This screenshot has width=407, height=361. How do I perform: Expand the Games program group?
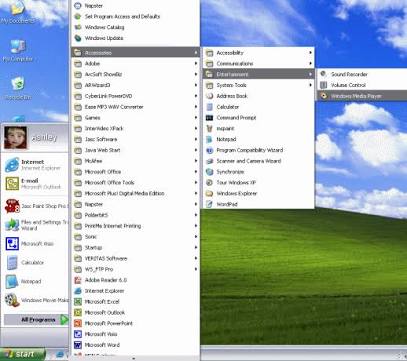click(135, 118)
